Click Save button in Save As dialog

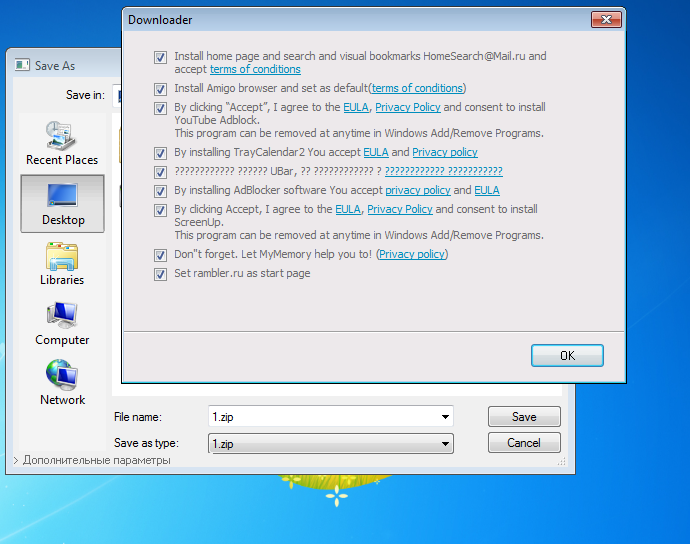pyautogui.click(x=524, y=416)
